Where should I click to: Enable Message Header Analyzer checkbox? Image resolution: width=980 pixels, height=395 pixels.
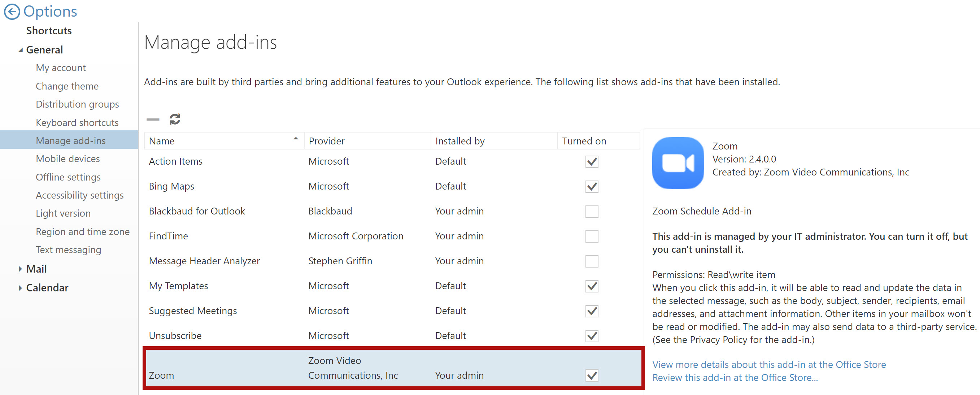coord(592,261)
